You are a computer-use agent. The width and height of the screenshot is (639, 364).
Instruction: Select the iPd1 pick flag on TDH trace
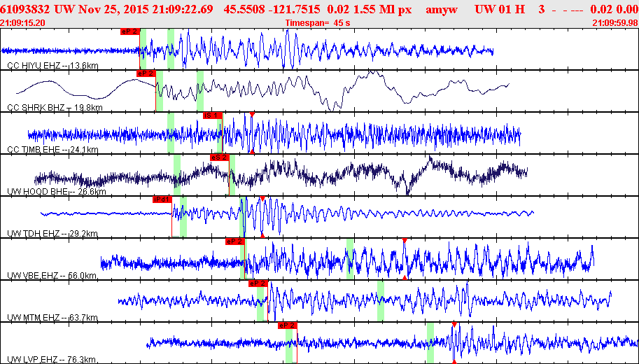click(162, 199)
